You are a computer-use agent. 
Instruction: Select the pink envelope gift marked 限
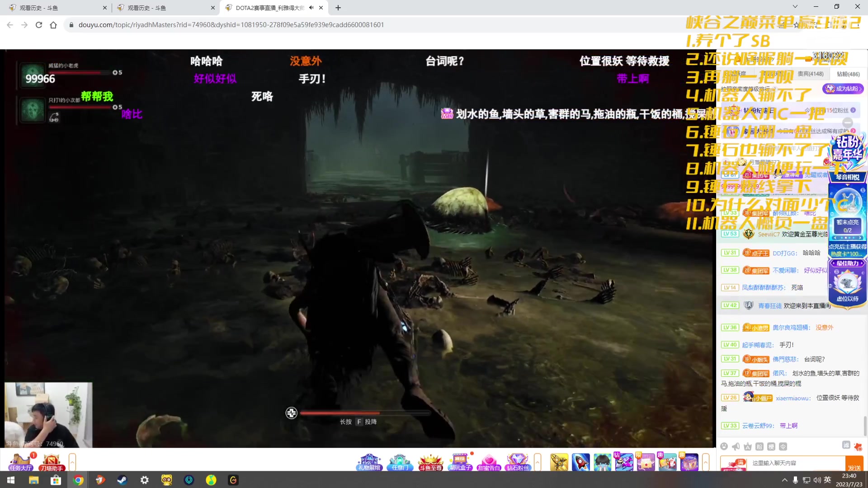(646, 462)
